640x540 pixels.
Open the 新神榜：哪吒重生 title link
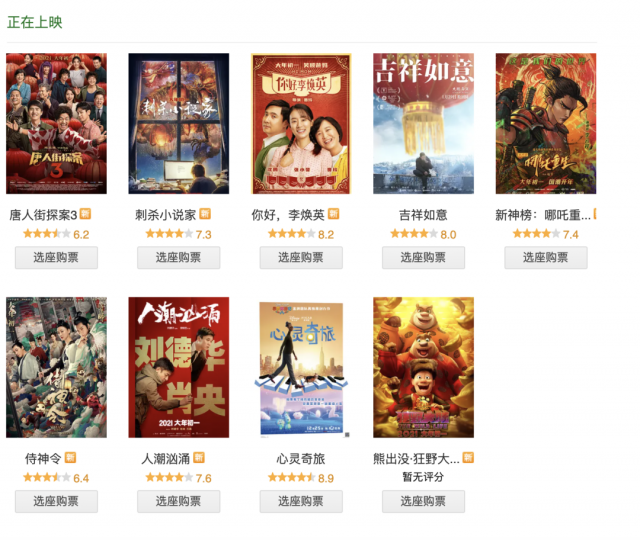pos(543,215)
